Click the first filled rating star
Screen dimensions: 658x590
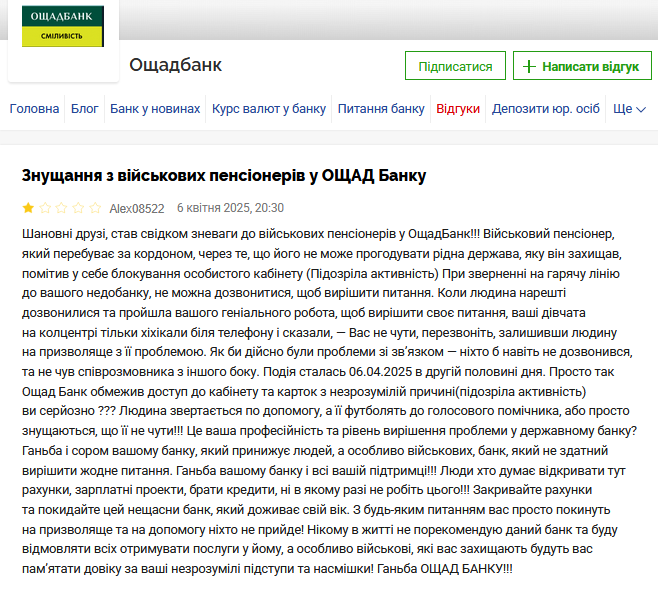point(28,209)
